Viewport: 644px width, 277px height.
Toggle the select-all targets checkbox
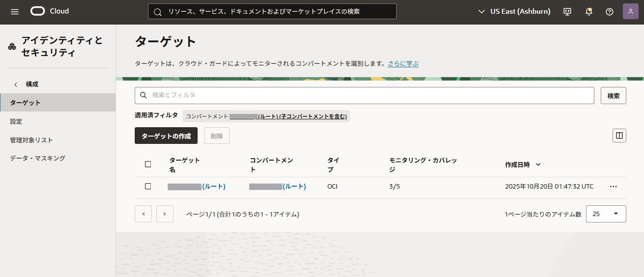(x=148, y=164)
